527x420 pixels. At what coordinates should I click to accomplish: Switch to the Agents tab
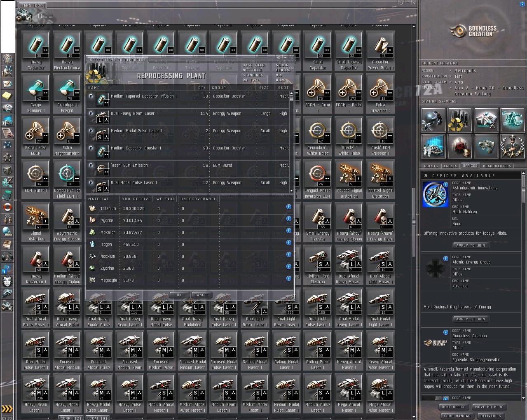click(450, 166)
